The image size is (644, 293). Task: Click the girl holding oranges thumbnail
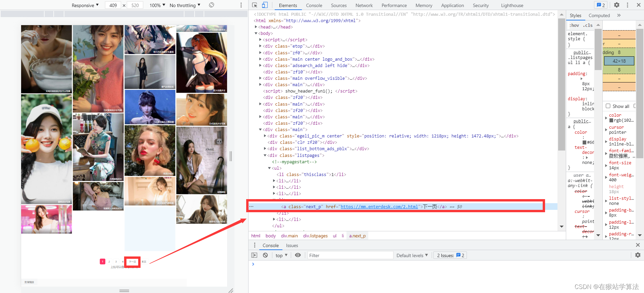(x=47, y=149)
